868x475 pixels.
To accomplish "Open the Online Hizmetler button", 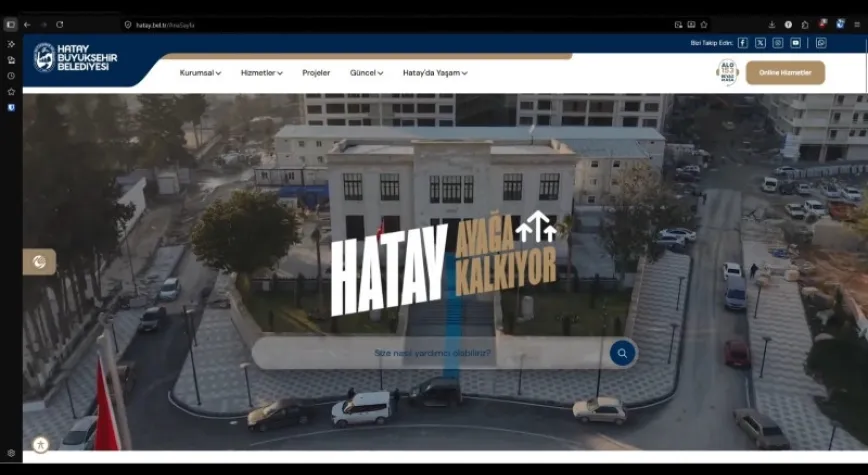I will click(785, 73).
